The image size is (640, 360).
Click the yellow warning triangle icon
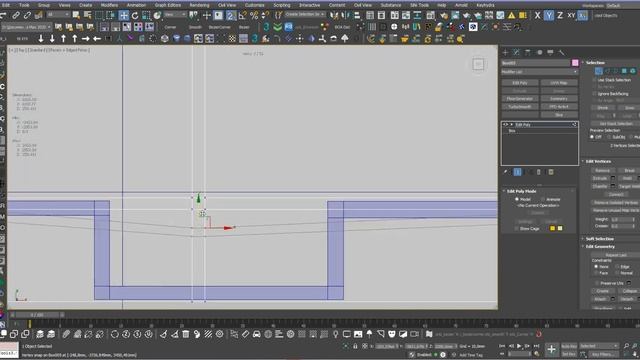point(511,16)
